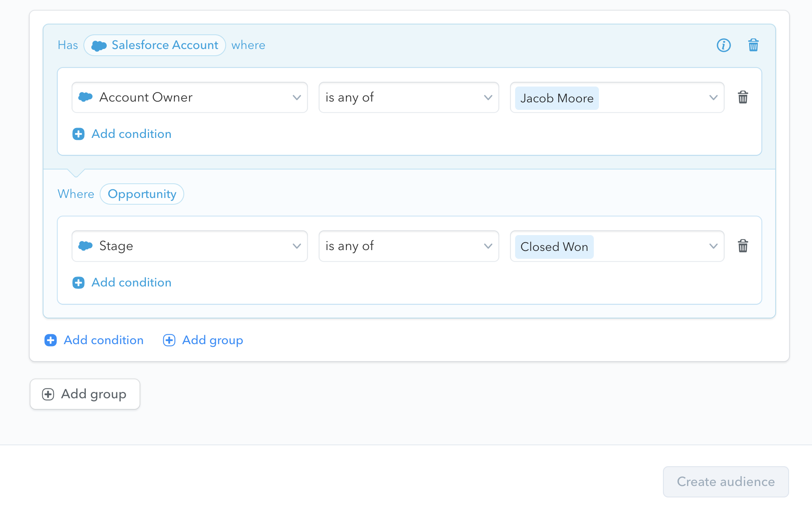Click the bordered Add group button
The height and width of the screenshot is (516, 812).
(x=85, y=394)
